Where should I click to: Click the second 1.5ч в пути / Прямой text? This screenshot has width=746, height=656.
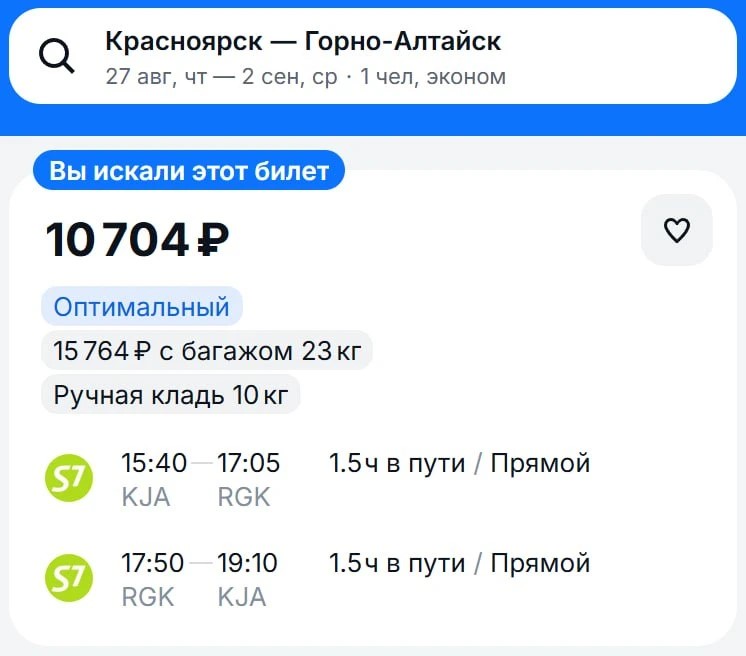459,563
